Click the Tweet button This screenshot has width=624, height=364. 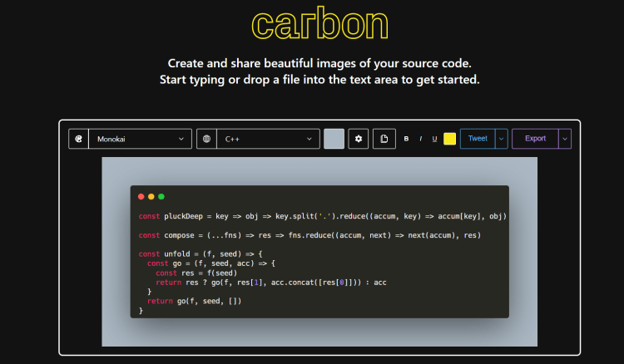tap(478, 139)
